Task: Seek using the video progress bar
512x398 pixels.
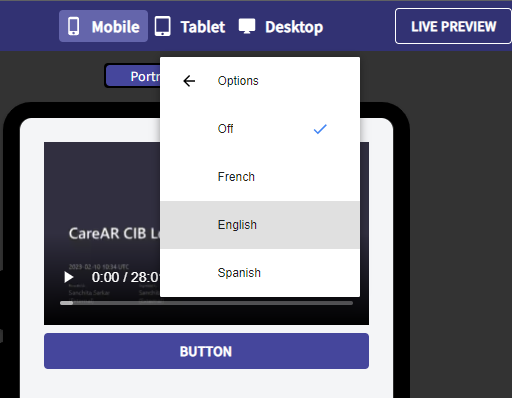Action: click(x=206, y=303)
